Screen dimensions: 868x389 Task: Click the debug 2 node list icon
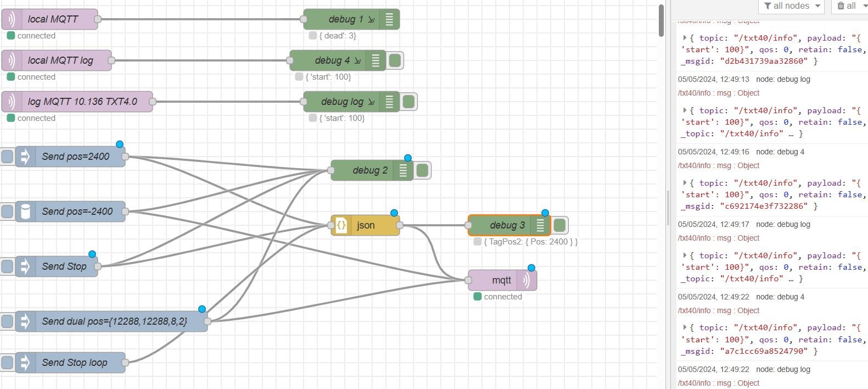pos(403,170)
